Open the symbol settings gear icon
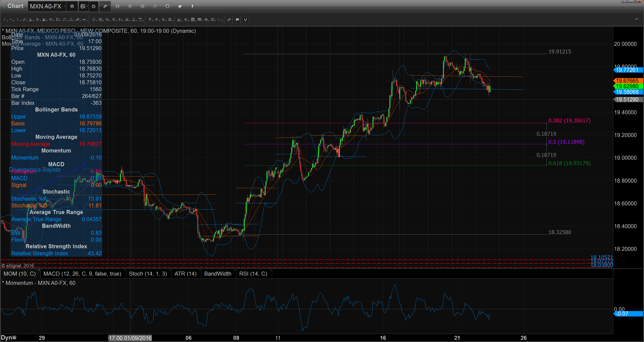The image size is (644, 342). 72,6
